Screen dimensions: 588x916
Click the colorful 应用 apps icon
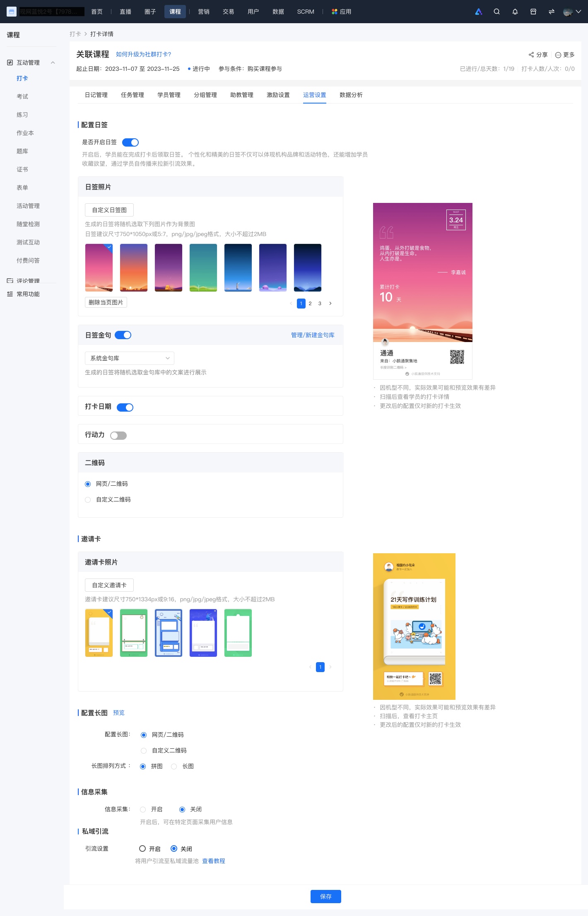tap(334, 12)
